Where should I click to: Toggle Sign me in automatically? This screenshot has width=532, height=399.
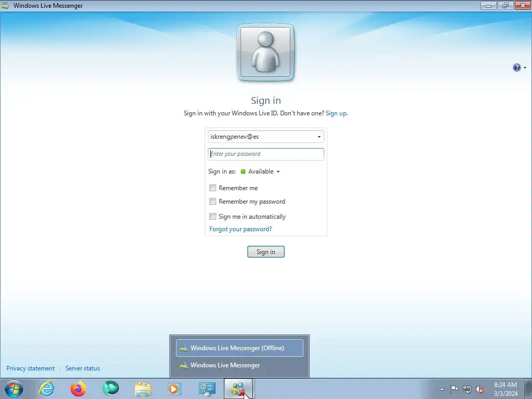point(212,217)
